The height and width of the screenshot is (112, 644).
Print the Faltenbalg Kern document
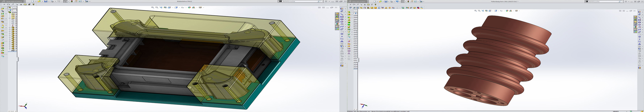[x=391, y=1]
